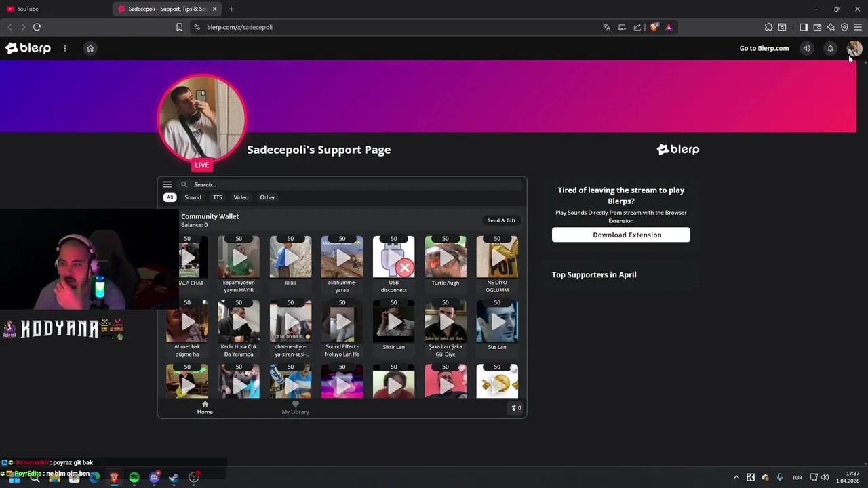The width and height of the screenshot is (868, 488).
Task: Click the TUR keyboard language indicator
Action: click(x=797, y=477)
